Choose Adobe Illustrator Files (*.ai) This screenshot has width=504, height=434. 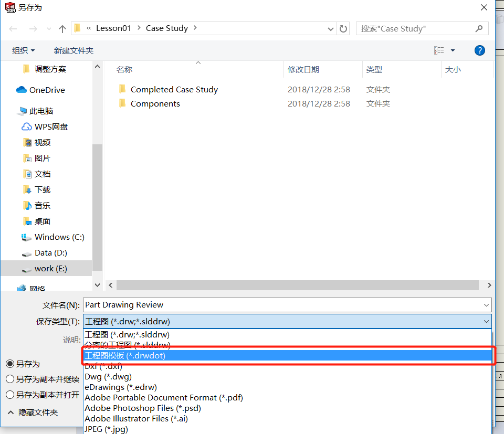click(x=287, y=419)
